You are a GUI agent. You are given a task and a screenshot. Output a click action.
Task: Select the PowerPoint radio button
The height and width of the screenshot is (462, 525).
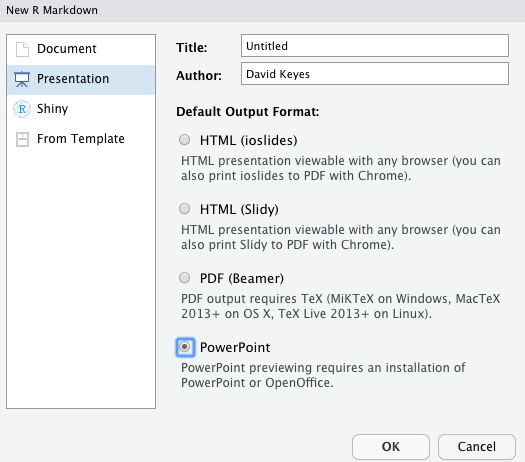pyautogui.click(x=185, y=347)
